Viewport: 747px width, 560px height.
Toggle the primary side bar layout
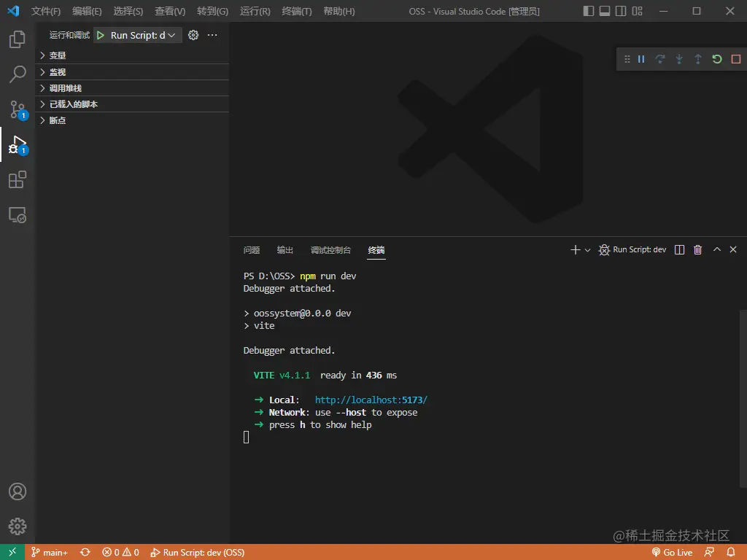(589, 11)
